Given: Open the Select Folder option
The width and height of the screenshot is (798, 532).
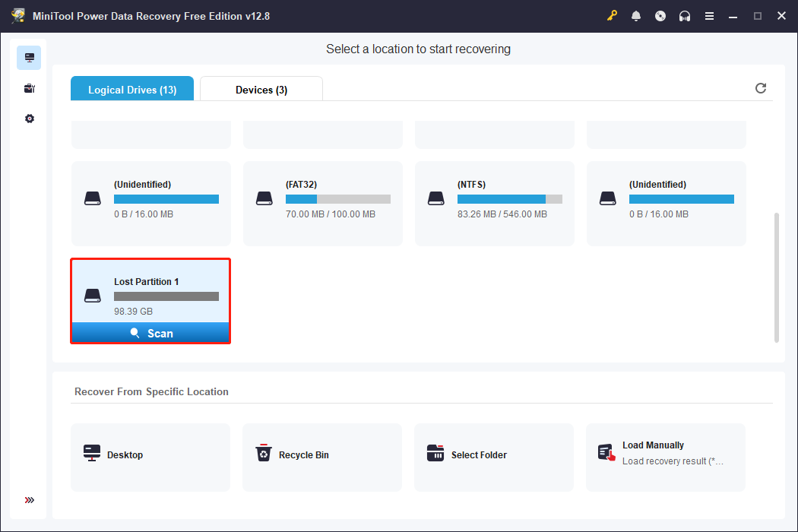Looking at the screenshot, I should click(x=494, y=455).
